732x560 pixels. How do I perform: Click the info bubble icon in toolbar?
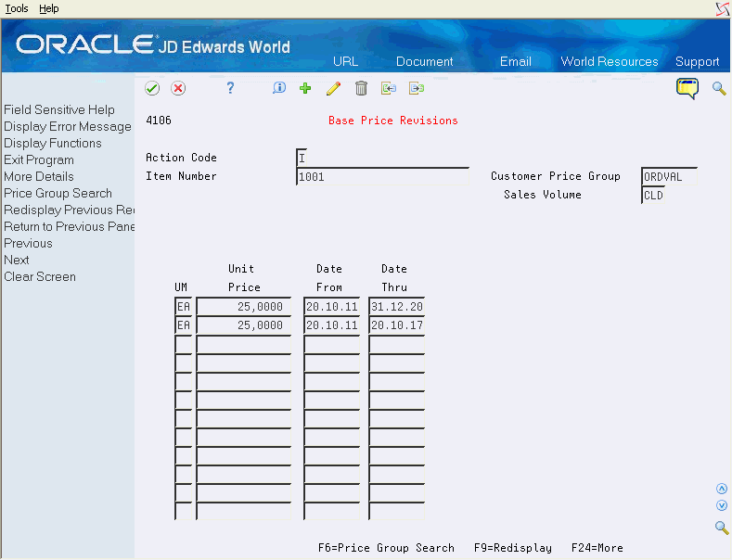pos(279,88)
